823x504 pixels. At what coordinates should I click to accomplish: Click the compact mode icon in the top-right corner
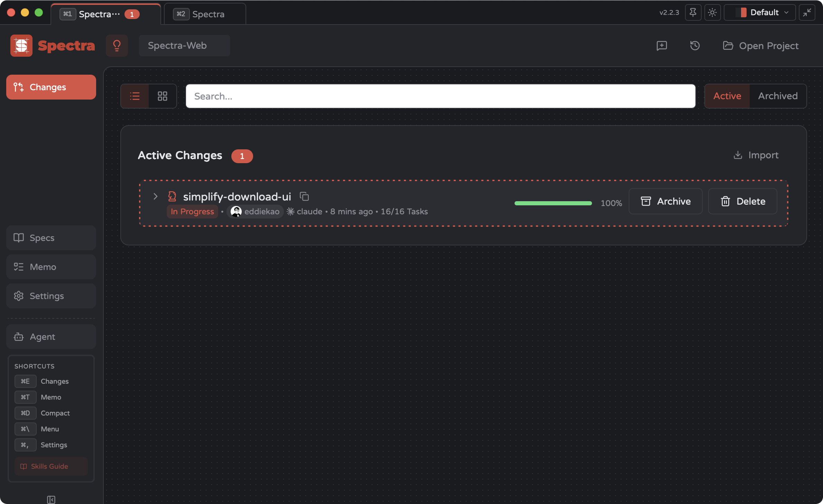(808, 12)
